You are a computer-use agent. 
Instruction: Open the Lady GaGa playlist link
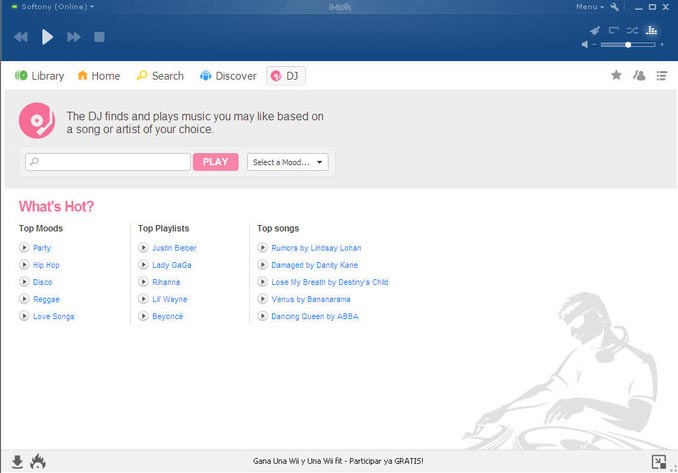[x=172, y=265]
